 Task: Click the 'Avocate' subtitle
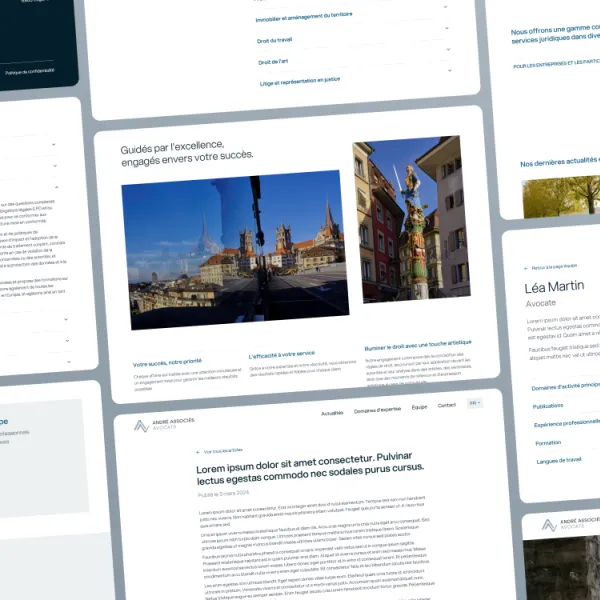click(x=540, y=303)
